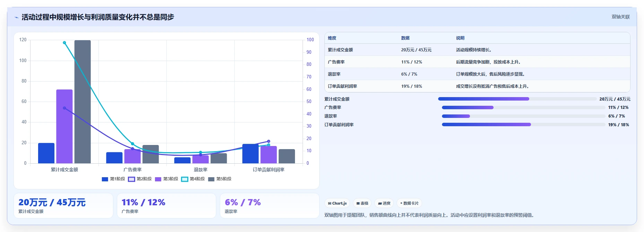This screenshot has width=644, height=232.
Task: Toggle the 第5阶段 legend item
Action: (x=220, y=179)
